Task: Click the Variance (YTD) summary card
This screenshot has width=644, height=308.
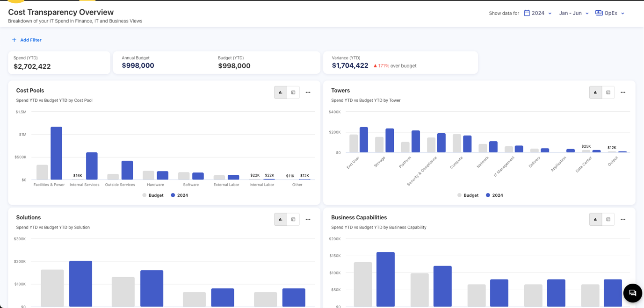Action: (x=400, y=63)
